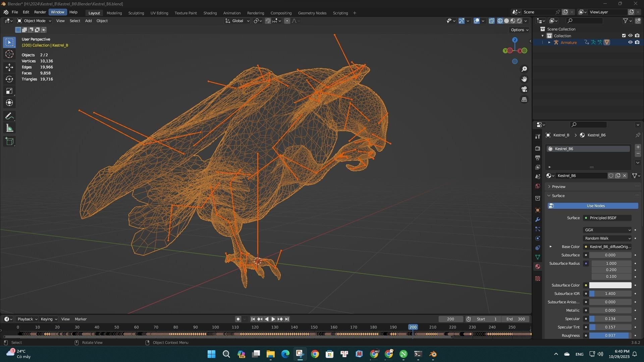Toggle camera view in viewport
Screen dimensions: 644x362
pyautogui.click(x=524, y=89)
